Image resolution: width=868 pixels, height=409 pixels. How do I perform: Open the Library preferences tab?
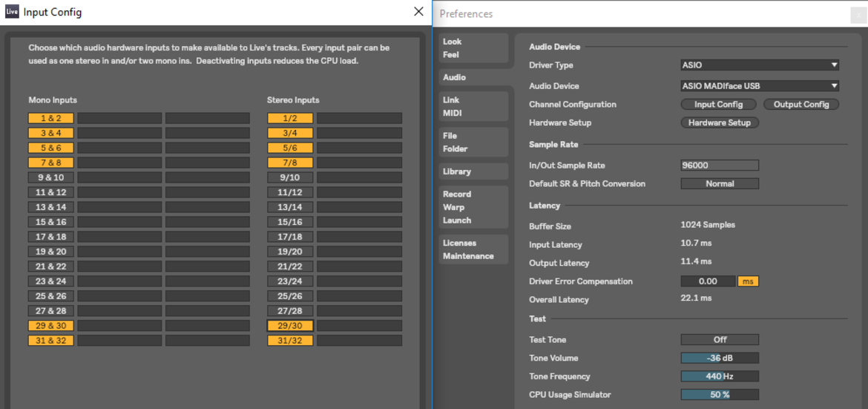coord(473,171)
